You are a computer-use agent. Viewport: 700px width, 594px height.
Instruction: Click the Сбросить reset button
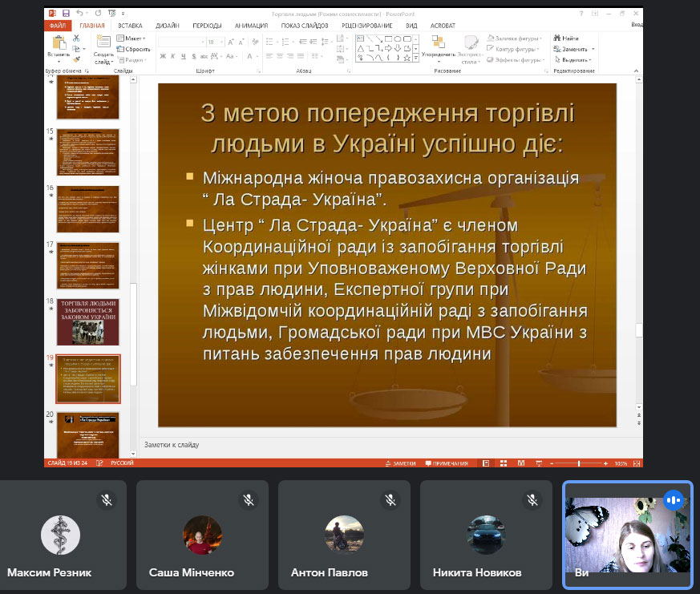pos(133,49)
